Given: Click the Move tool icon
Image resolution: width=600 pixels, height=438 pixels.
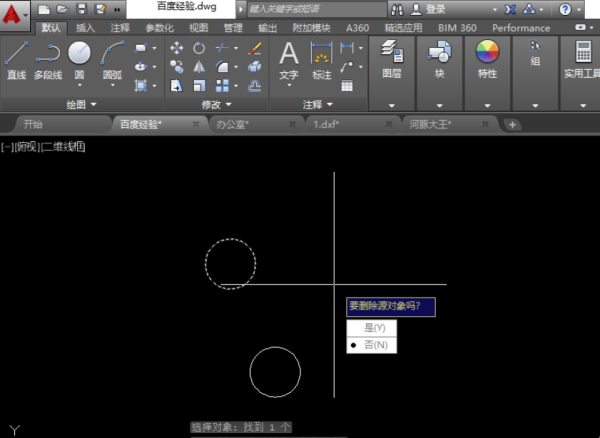Looking at the screenshot, I should tap(176, 48).
